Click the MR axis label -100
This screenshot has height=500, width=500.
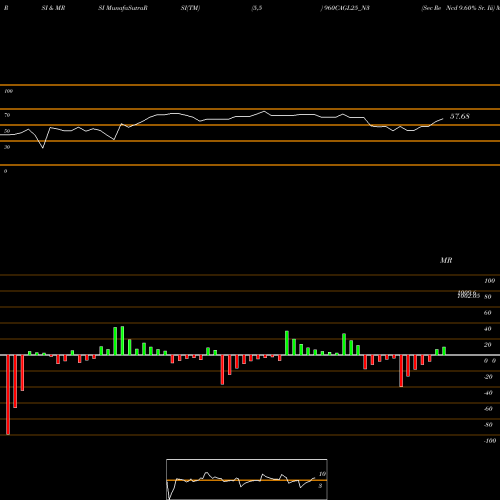490,441
